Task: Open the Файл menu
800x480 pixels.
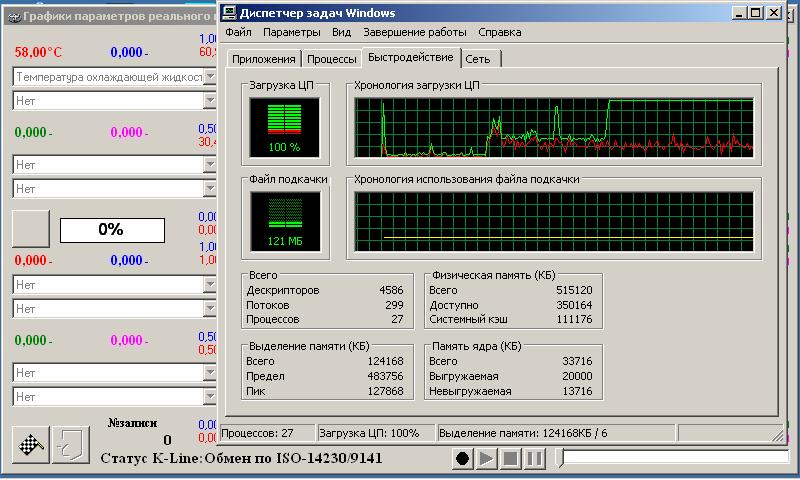Action: [x=238, y=32]
